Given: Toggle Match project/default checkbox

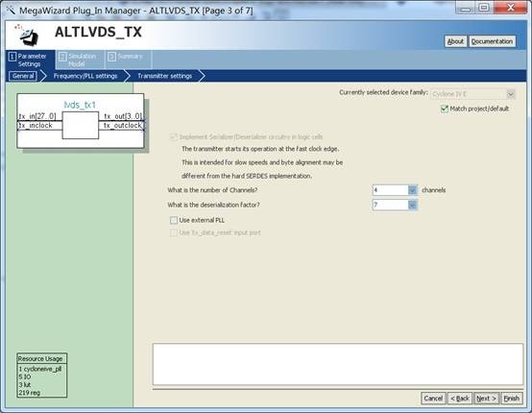Looking at the screenshot, I should tap(445, 109).
